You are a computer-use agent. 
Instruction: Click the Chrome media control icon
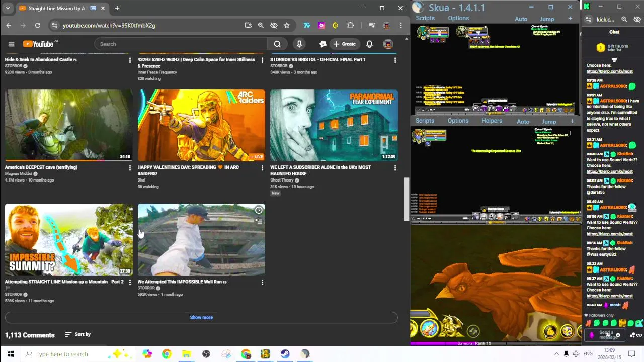(372, 25)
